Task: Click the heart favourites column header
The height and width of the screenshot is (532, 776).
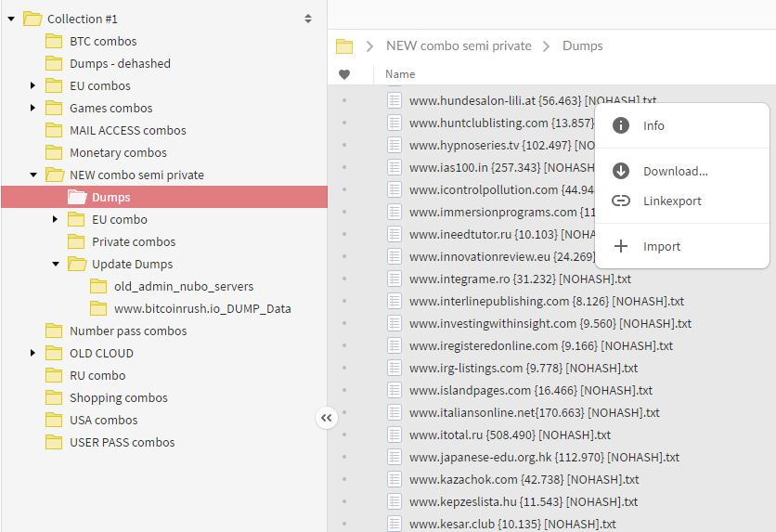Action: (x=344, y=74)
